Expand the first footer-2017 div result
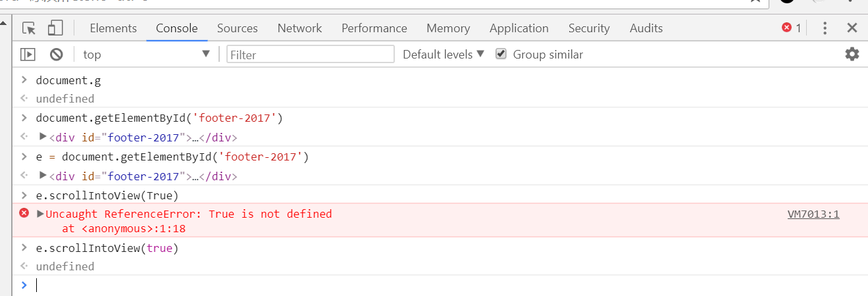 pyautogui.click(x=43, y=137)
